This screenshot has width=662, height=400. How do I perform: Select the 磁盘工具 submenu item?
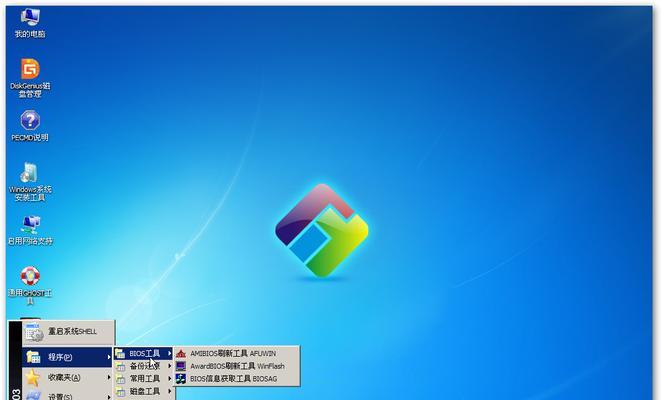coord(144,391)
